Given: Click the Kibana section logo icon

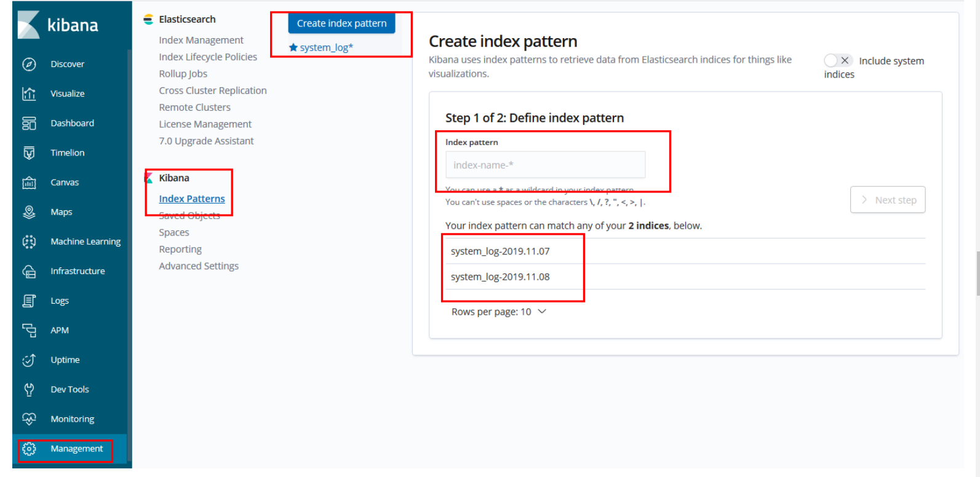Looking at the screenshot, I should click(148, 178).
